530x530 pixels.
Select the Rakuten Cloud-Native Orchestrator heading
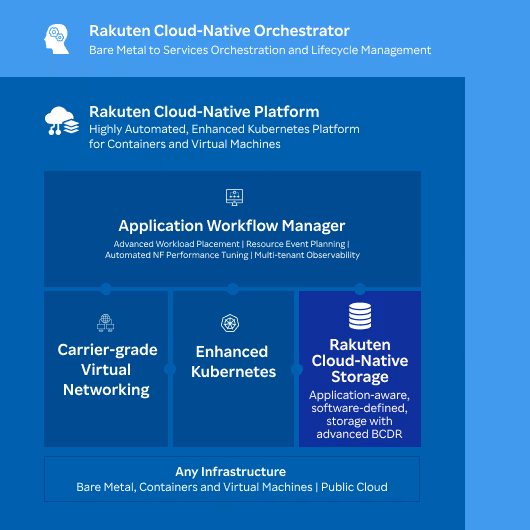tap(219, 31)
